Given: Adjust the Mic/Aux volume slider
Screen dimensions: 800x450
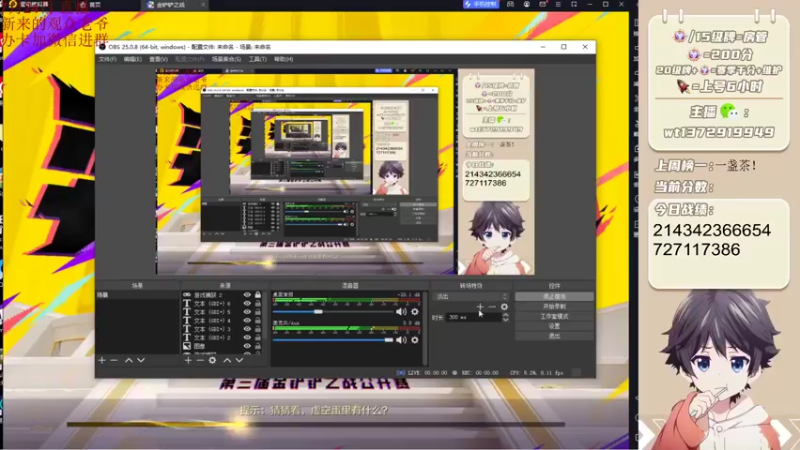Looking at the screenshot, I should point(333,340).
